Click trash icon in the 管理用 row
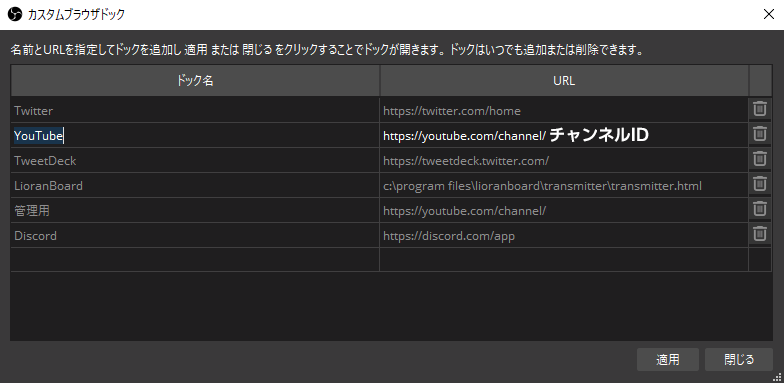 (x=760, y=209)
